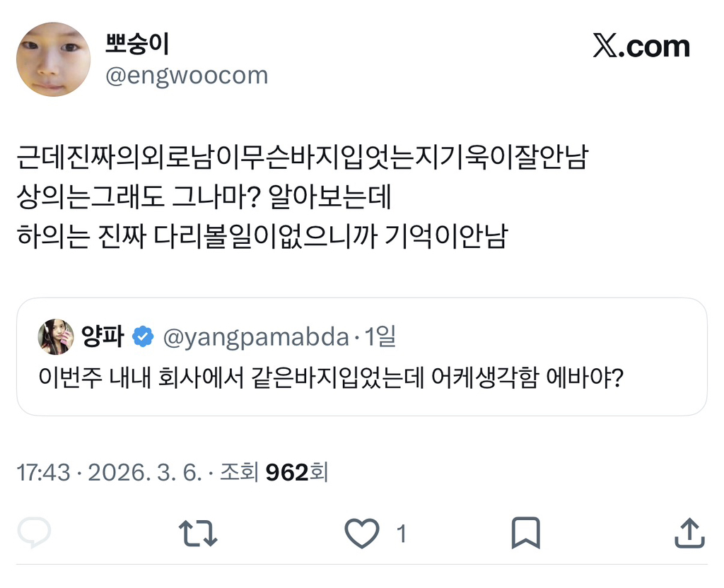Open 뽀숭이's profile picture
724x588 pixels.
(53, 59)
